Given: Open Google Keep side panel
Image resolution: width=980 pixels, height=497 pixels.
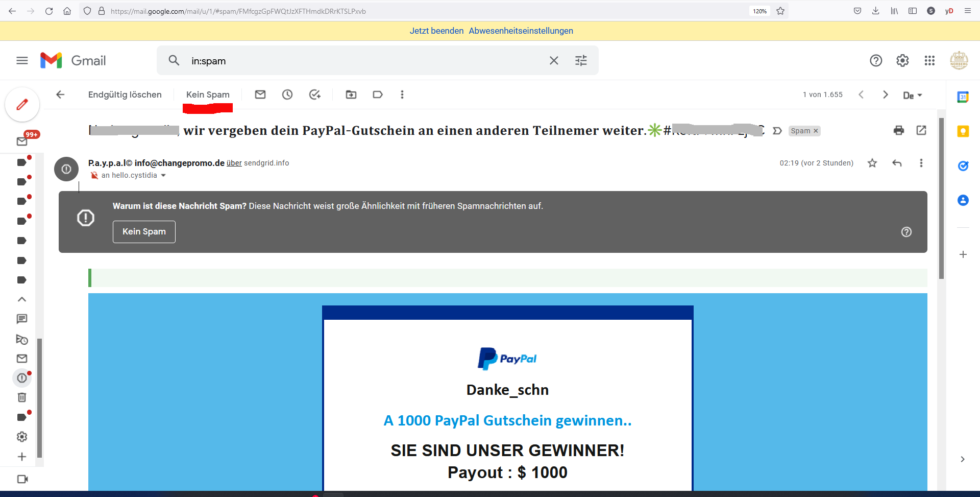Looking at the screenshot, I should 963,131.
